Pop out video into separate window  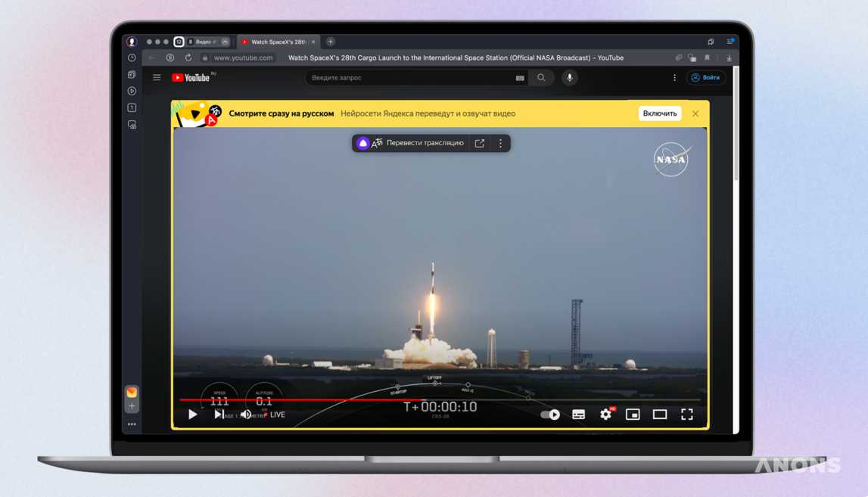tap(479, 143)
